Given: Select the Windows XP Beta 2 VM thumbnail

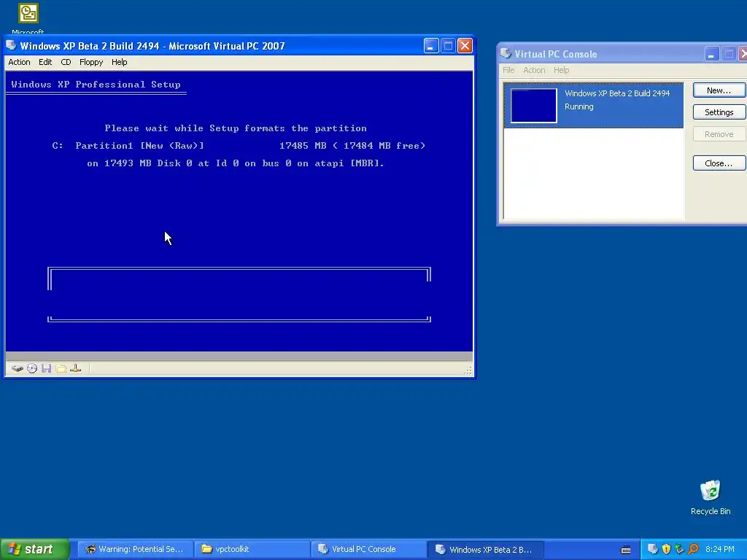Looking at the screenshot, I should 533,105.
